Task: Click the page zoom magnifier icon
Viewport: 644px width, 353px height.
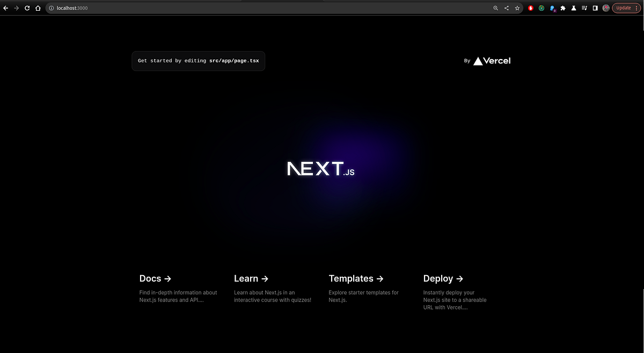Action: click(x=495, y=8)
